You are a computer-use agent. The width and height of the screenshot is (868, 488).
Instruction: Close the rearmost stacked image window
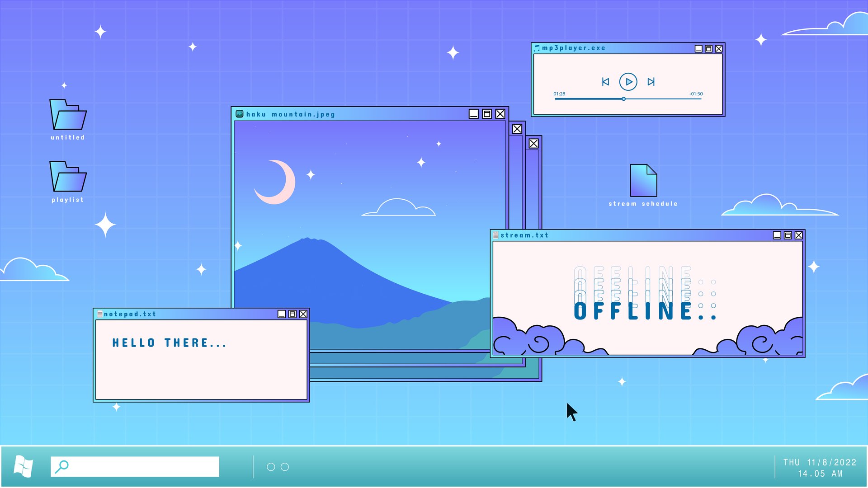(534, 144)
